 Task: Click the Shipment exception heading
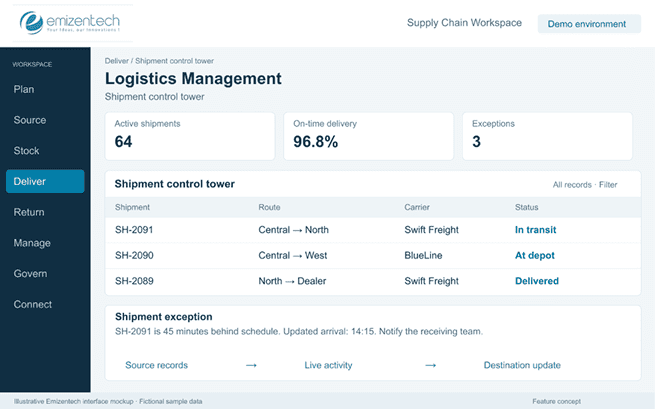[x=163, y=317]
